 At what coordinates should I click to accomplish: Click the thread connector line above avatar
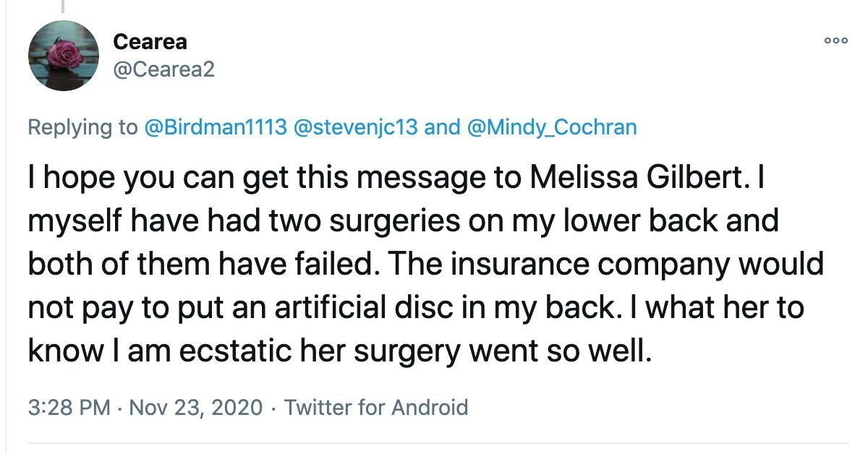[63, 7]
